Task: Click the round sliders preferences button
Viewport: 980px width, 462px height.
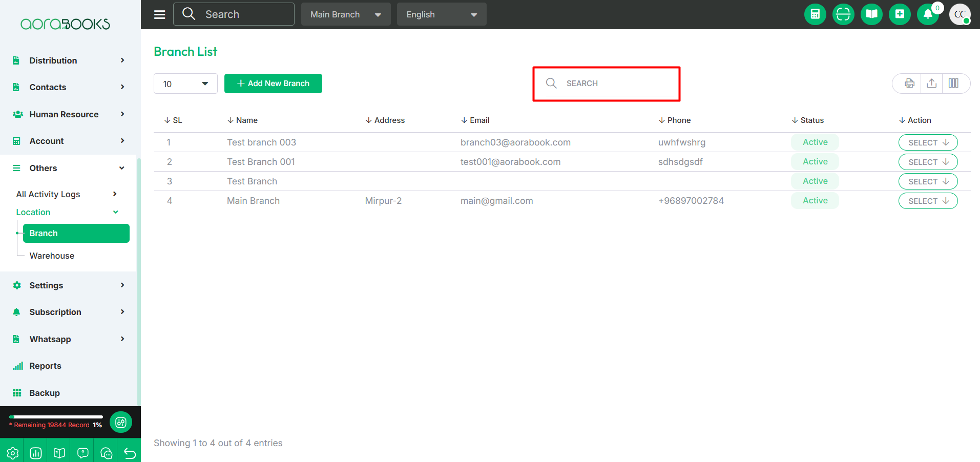Action: (121, 422)
